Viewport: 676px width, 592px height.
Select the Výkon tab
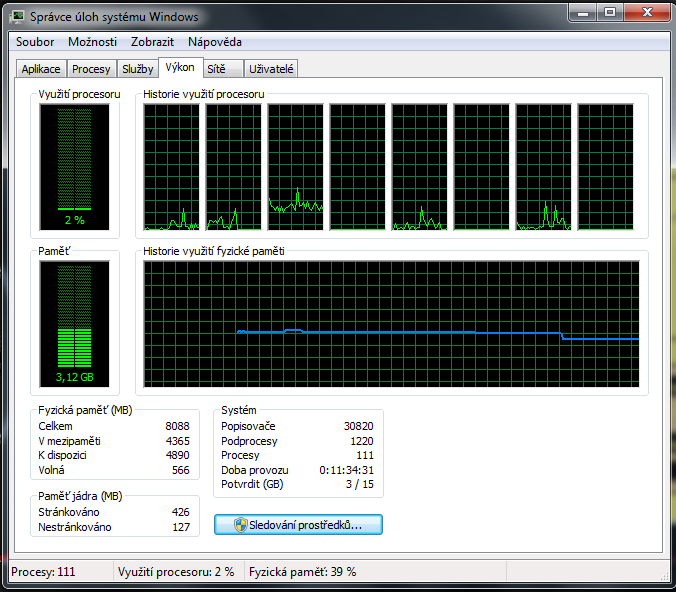(x=180, y=68)
